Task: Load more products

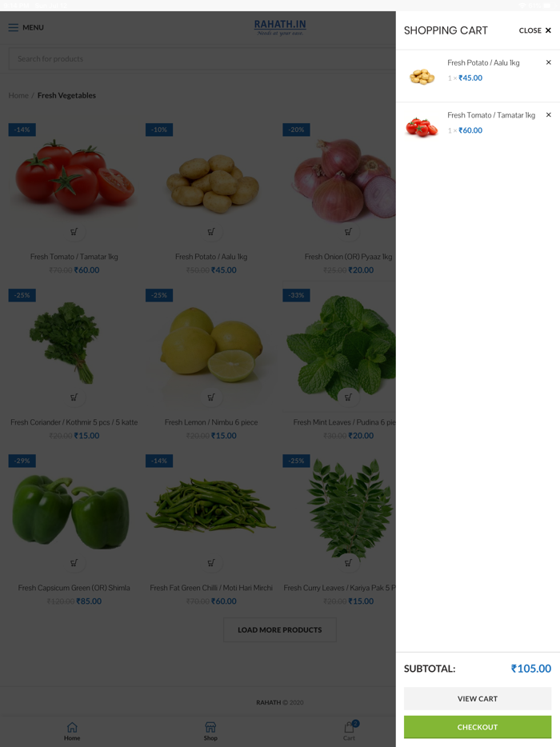Action: [x=280, y=629]
